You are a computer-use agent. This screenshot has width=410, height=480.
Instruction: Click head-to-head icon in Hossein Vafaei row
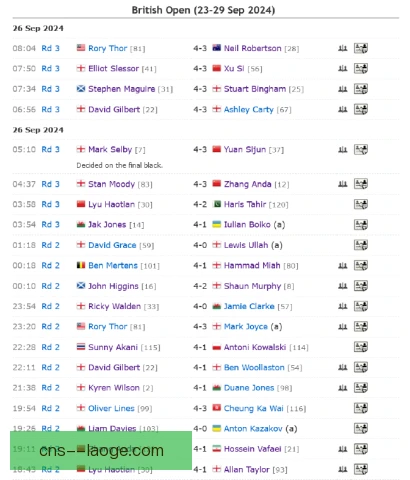[x=343, y=449]
